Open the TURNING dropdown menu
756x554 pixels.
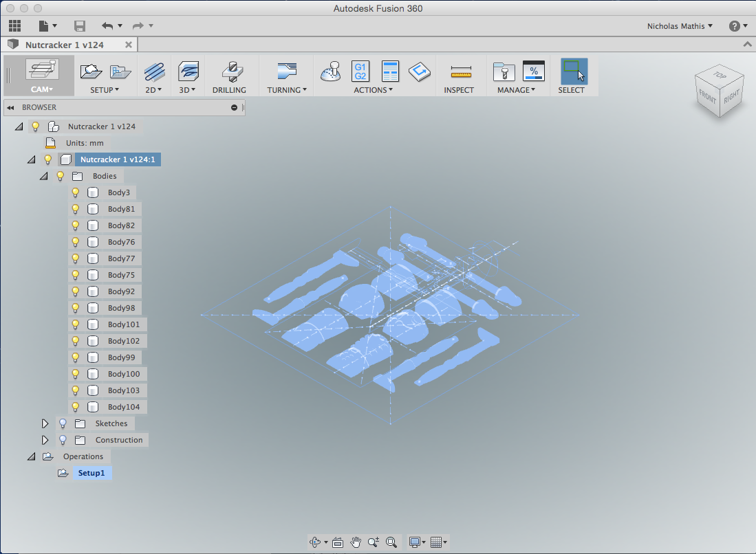pos(287,90)
